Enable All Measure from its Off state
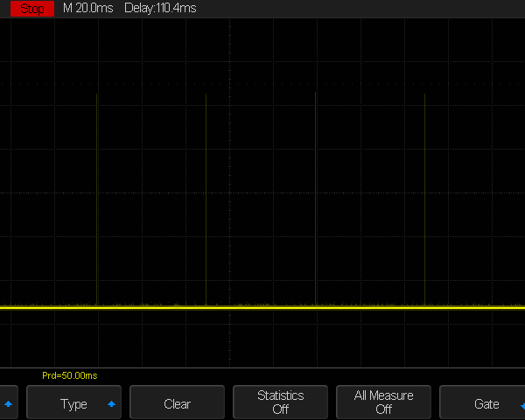This screenshot has width=525, height=420. click(383, 402)
